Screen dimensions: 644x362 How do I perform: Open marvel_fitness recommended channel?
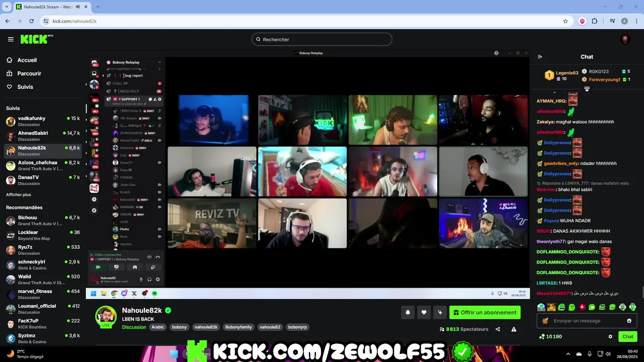(x=43, y=294)
